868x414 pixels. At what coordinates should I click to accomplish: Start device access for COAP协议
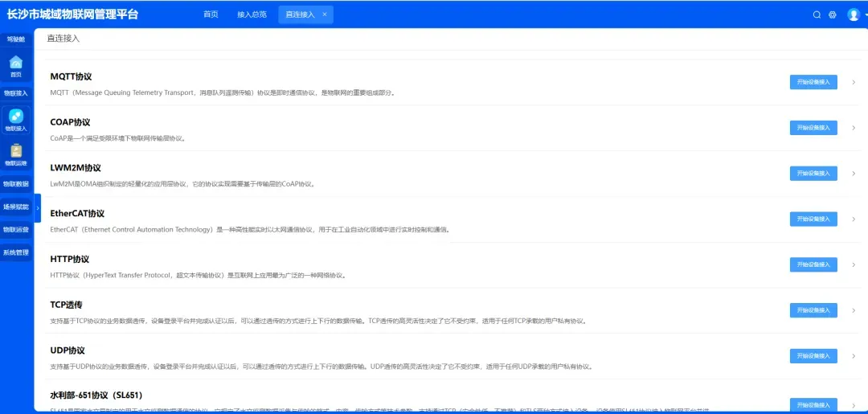[813, 128]
